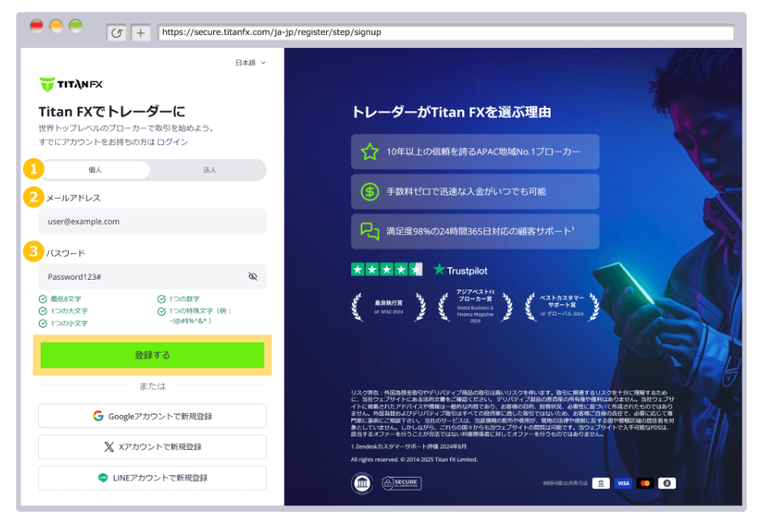767x532 pixels.
Task: Click the または divider label
Action: [152, 386]
